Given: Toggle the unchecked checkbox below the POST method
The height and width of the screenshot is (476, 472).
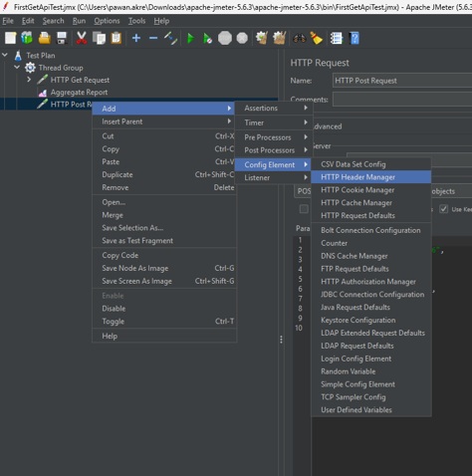Looking at the screenshot, I should click(x=304, y=209).
